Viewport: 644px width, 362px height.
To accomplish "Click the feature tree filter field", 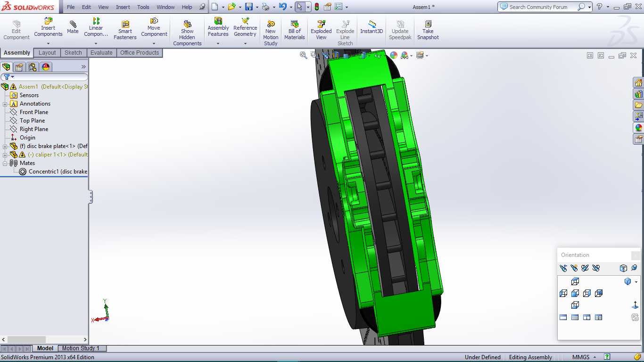I will [44, 77].
